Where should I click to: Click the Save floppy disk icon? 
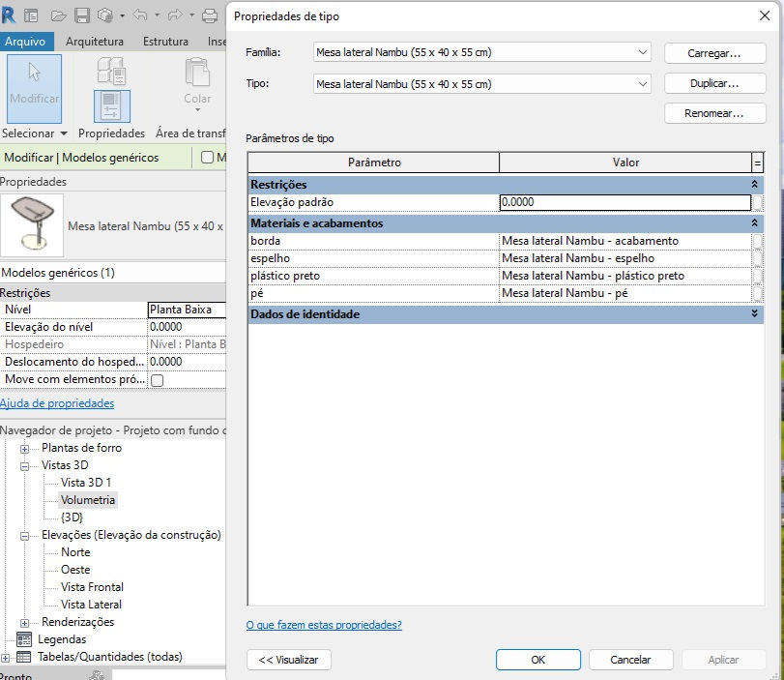[82, 16]
